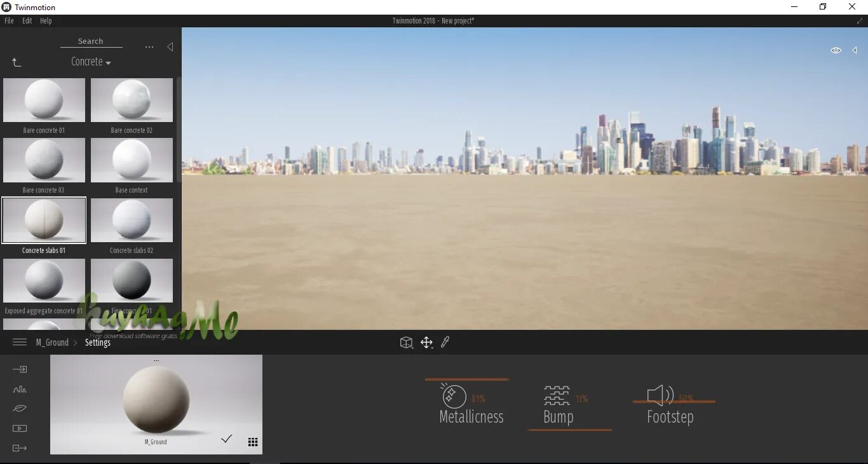Select the Bare concrete 03 material thumbnail
The width and height of the screenshot is (868, 464).
(x=44, y=160)
